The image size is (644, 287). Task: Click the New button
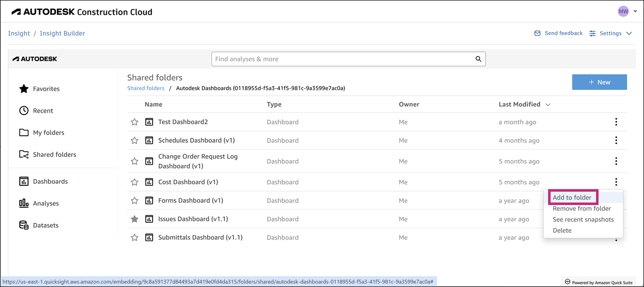[x=599, y=82]
